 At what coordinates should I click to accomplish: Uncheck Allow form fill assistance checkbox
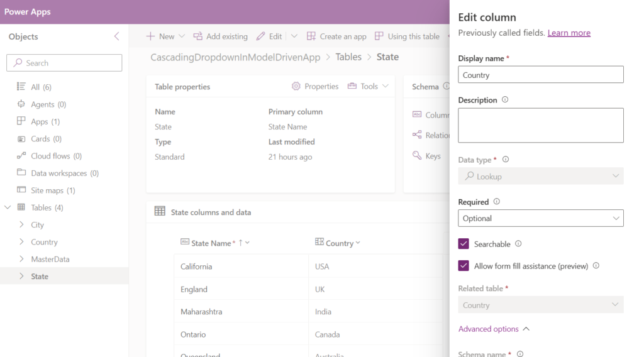click(464, 266)
